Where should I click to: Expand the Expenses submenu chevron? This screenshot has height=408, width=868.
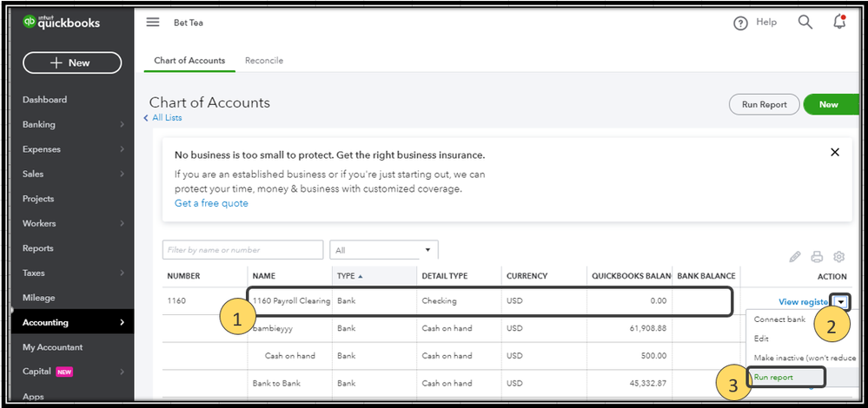[122, 149]
